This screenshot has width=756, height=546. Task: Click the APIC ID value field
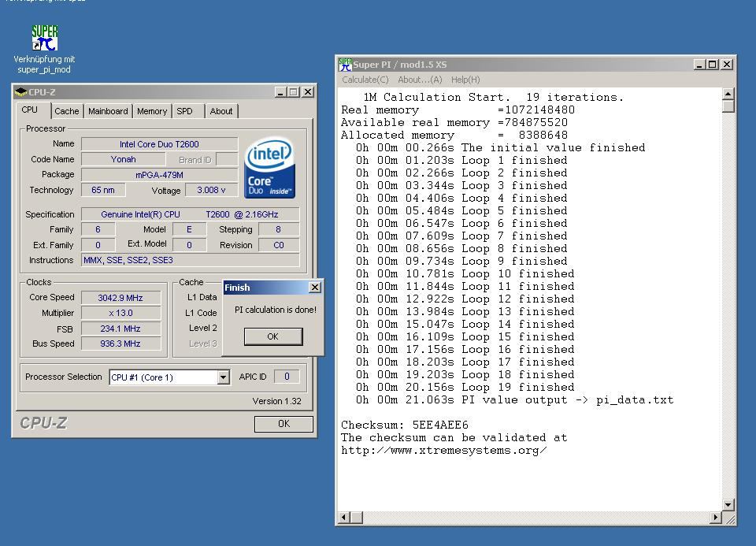click(287, 377)
